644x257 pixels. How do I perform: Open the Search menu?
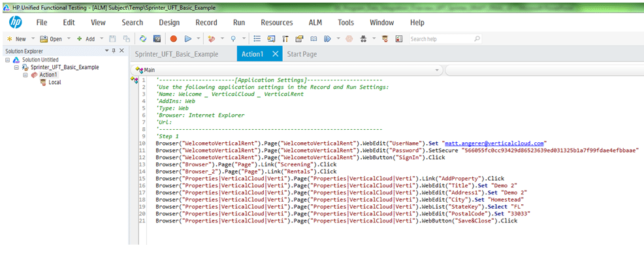tap(132, 23)
